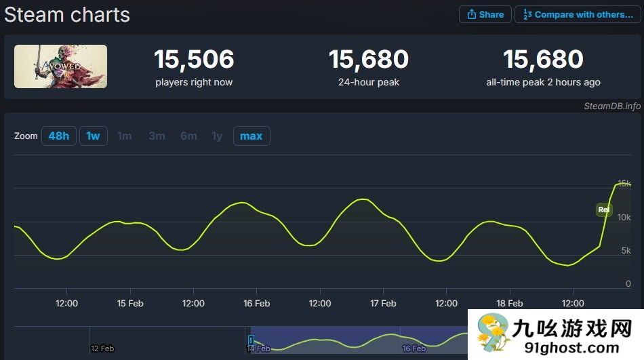644x360 pixels.
Task: Click the 24-hour peak label
Action: [369, 82]
